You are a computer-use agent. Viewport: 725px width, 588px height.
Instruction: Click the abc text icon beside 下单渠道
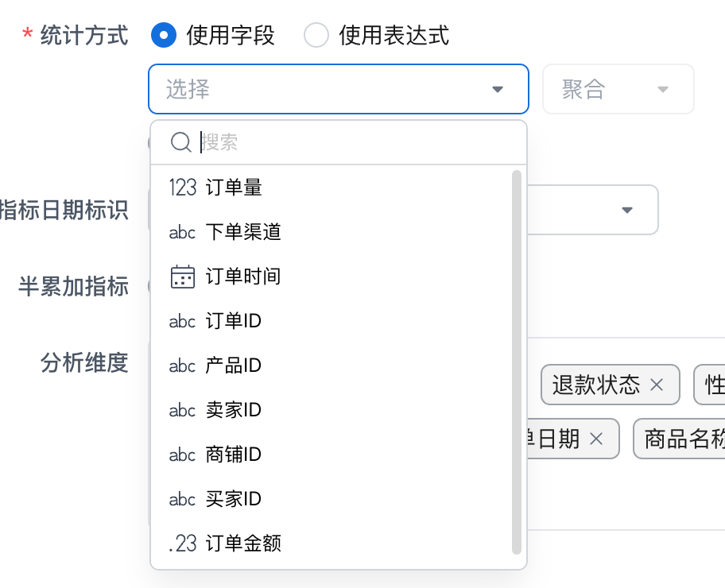182,232
